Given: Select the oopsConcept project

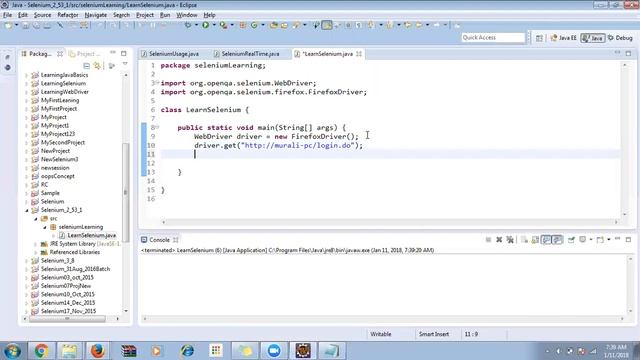Looking at the screenshot, I should 58,176.
